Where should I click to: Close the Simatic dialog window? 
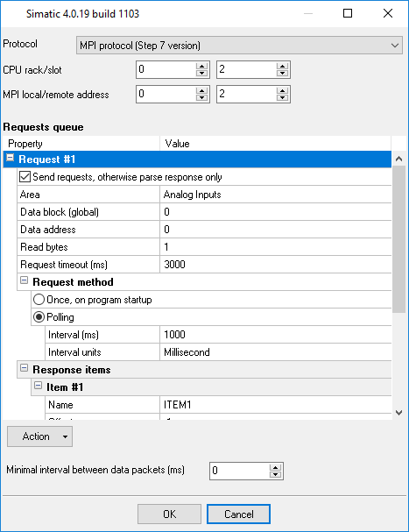point(388,13)
